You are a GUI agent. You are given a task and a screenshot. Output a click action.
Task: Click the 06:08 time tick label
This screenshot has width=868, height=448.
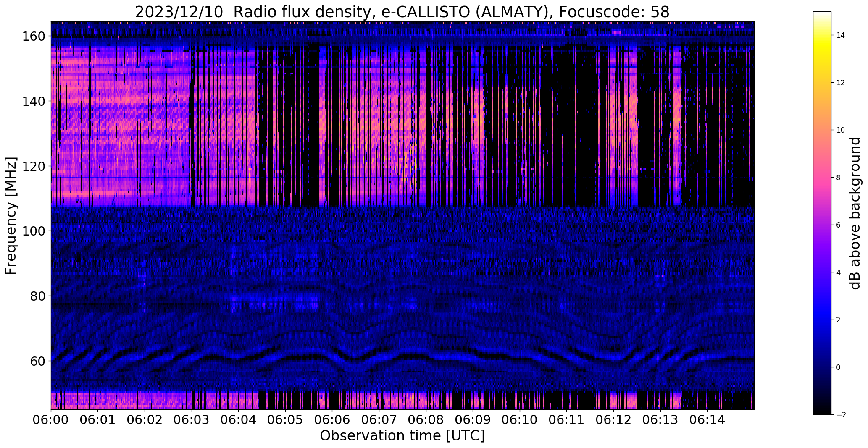[x=426, y=419]
